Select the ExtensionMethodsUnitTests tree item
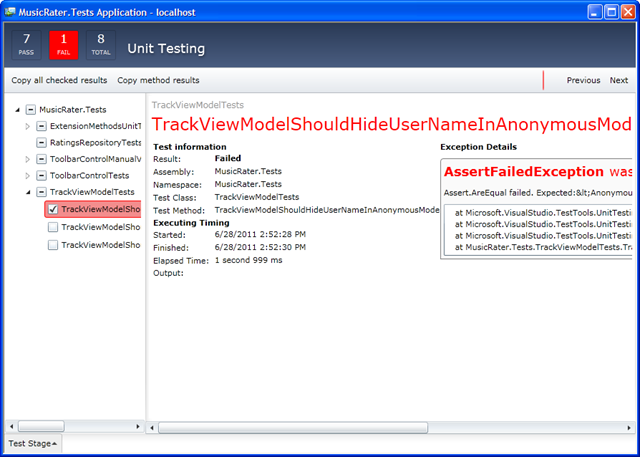 click(96, 126)
